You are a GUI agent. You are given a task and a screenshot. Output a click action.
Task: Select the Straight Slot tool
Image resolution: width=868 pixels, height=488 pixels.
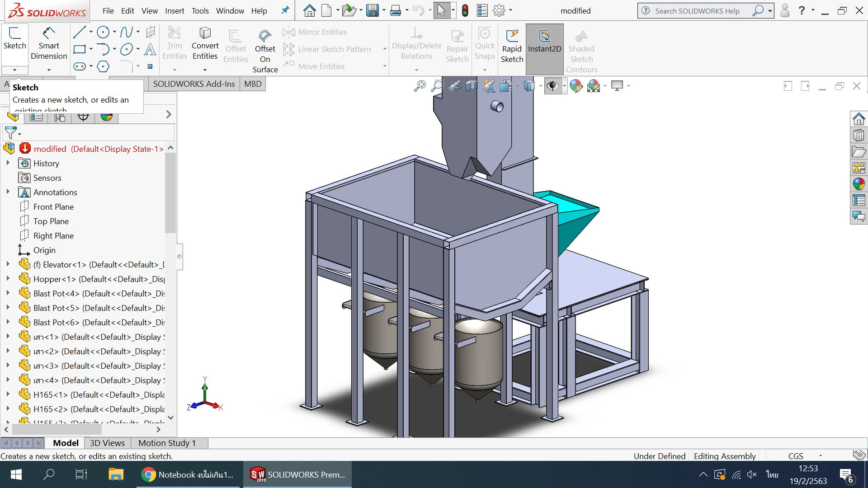pyautogui.click(x=80, y=66)
